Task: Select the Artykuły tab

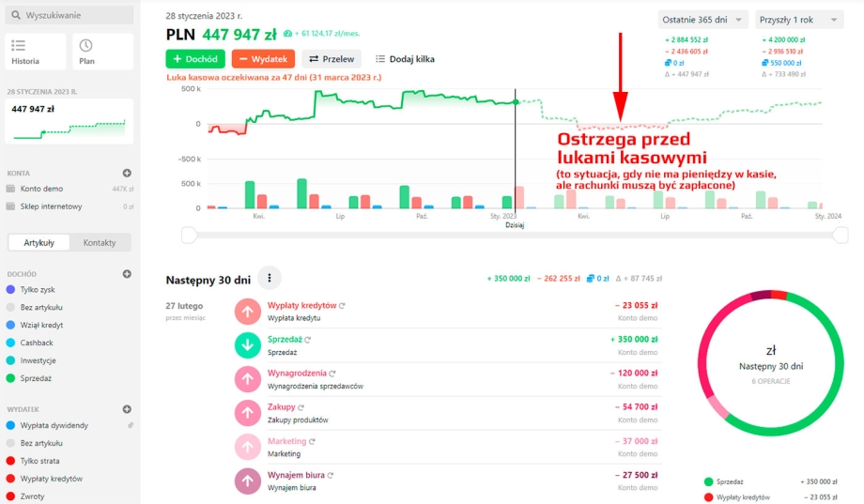Action: 39,242
